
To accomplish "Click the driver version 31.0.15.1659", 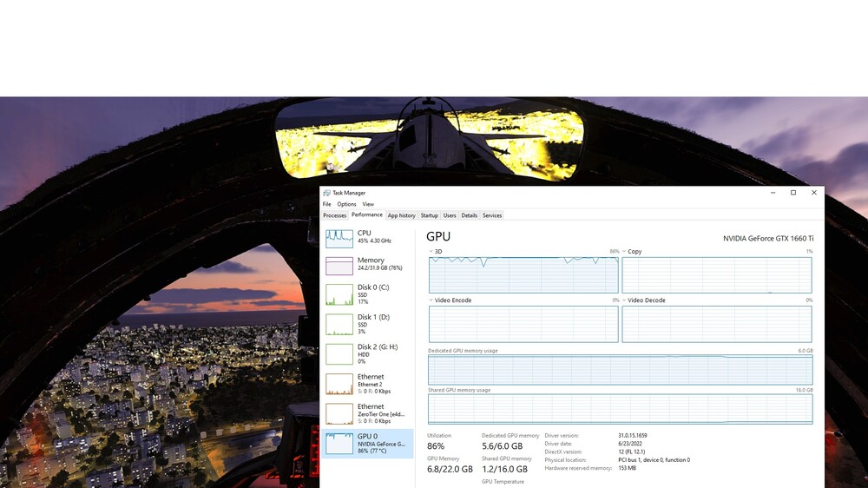I will (632, 436).
